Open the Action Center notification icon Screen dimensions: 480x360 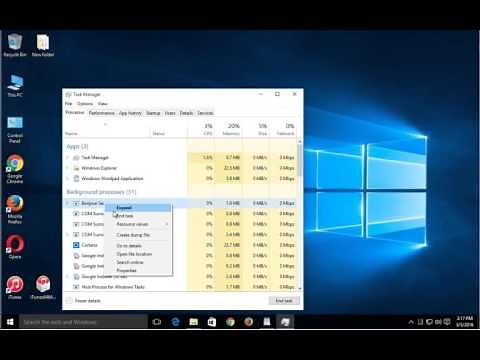pyautogui.click(x=447, y=322)
